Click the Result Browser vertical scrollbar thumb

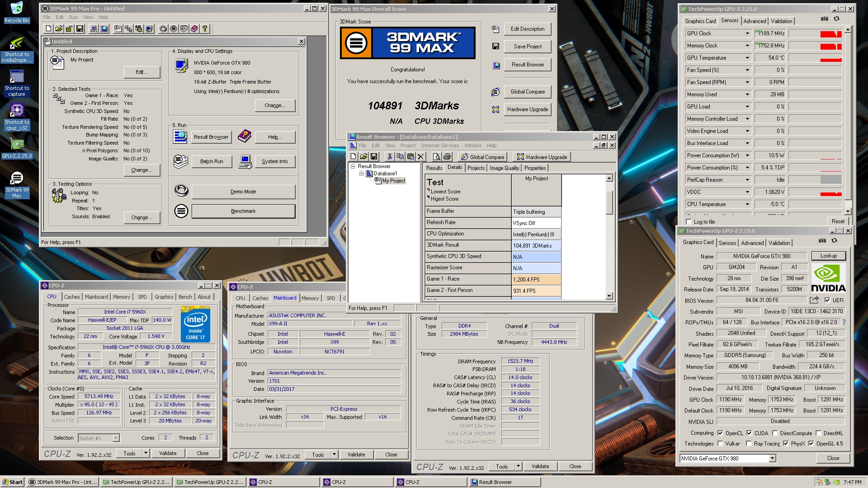(609, 202)
